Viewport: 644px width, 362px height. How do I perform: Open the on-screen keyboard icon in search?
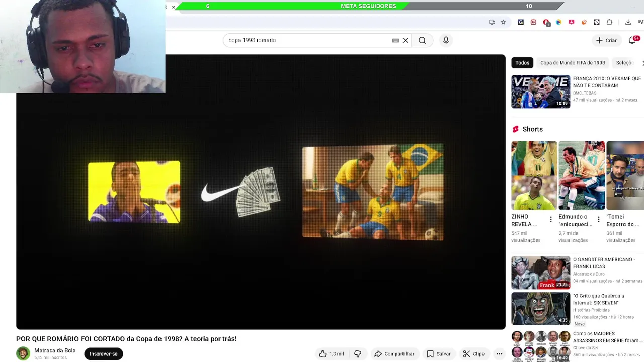pyautogui.click(x=395, y=40)
